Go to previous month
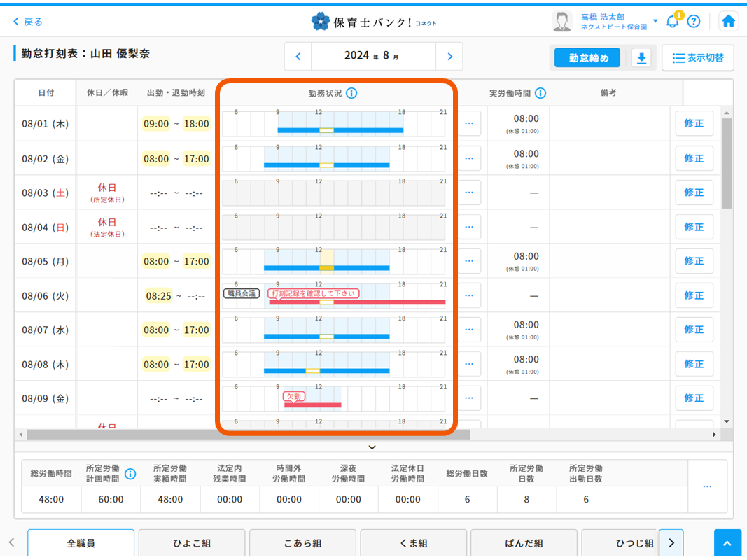 298,57
